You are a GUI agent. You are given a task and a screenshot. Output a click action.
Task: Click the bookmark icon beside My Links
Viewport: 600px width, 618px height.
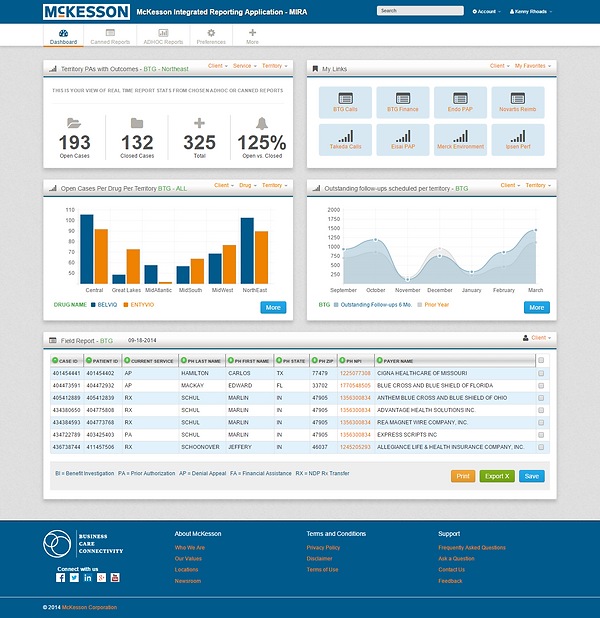[x=315, y=69]
